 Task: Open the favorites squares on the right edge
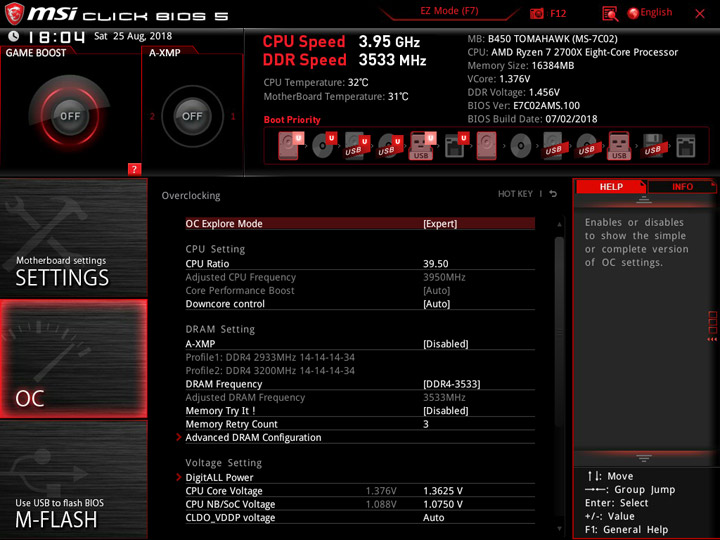713,326
